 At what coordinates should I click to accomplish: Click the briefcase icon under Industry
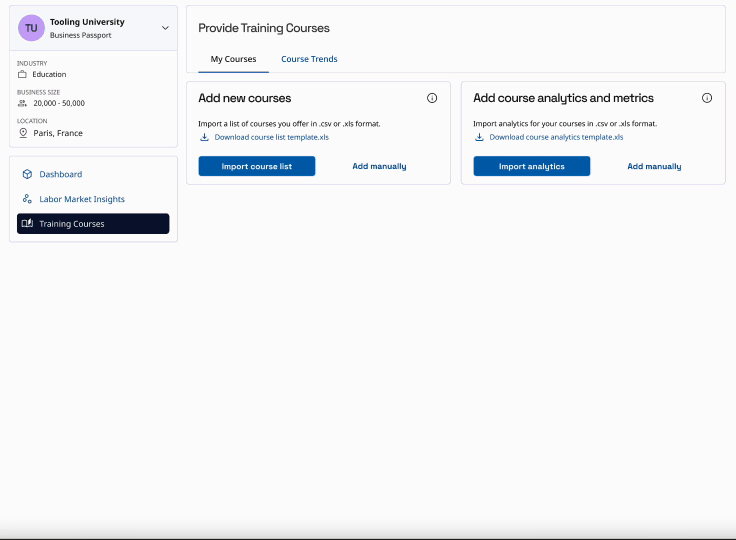coord(23,74)
